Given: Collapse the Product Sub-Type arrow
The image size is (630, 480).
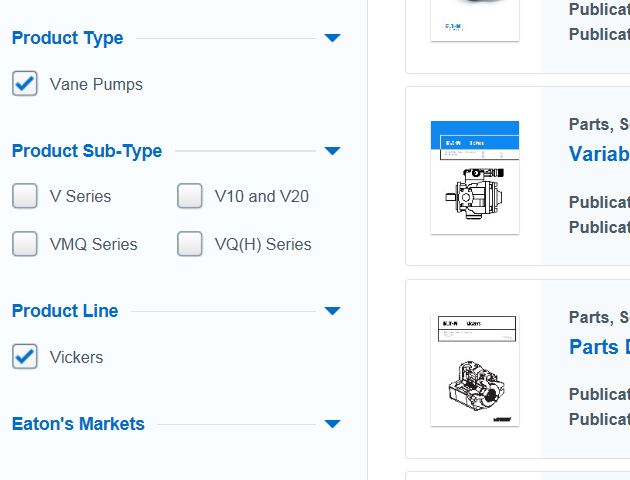Looking at the screenshot, I should coord(332,151).
